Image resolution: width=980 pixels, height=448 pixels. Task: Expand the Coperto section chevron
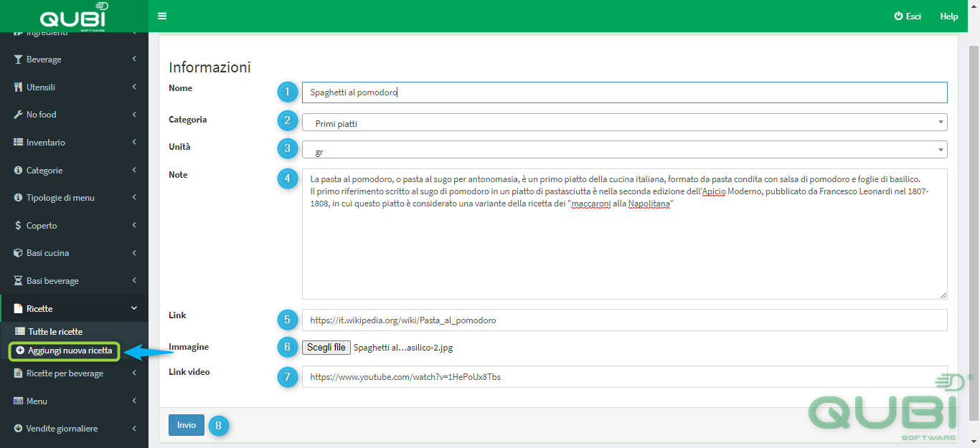(x=134, y=225)
